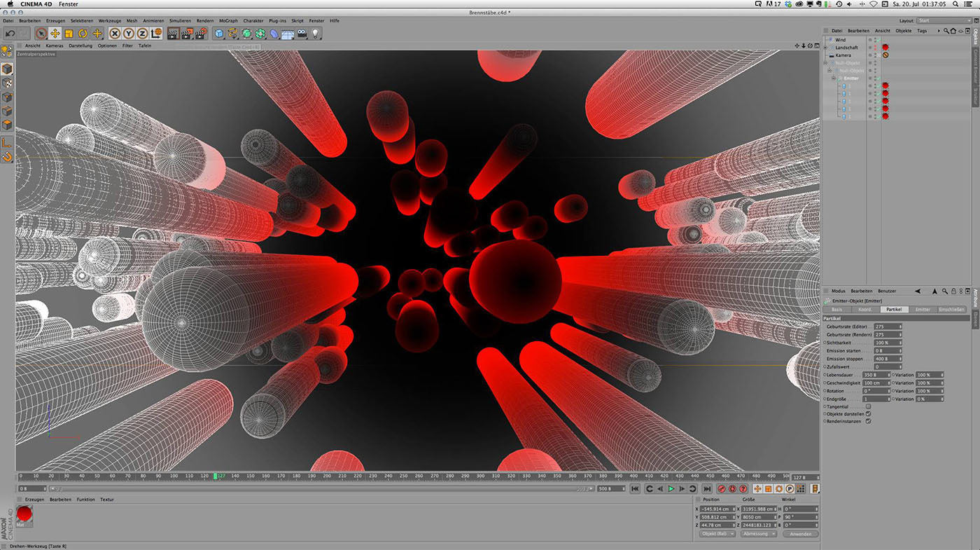The height and width of the screenshot is (550, 980).
Task: Click the home icon in the Object Manager
Action: 953,31
